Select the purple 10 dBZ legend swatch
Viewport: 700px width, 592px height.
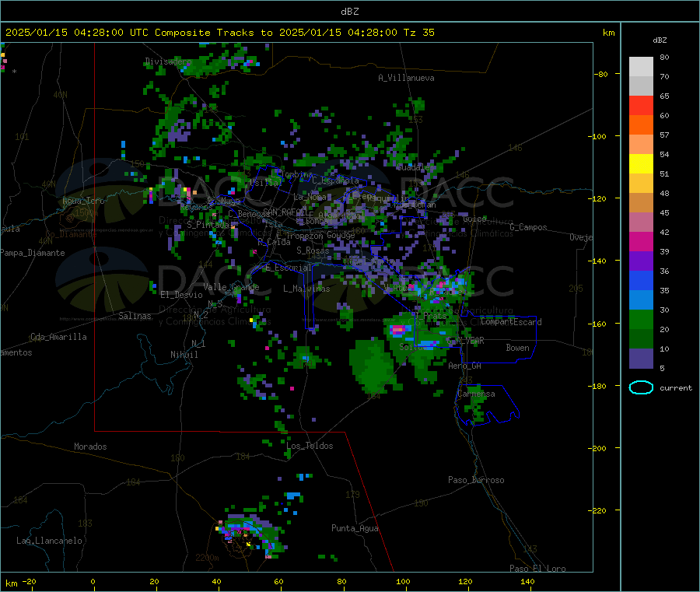pyautogui.click(x=641, y=358)
